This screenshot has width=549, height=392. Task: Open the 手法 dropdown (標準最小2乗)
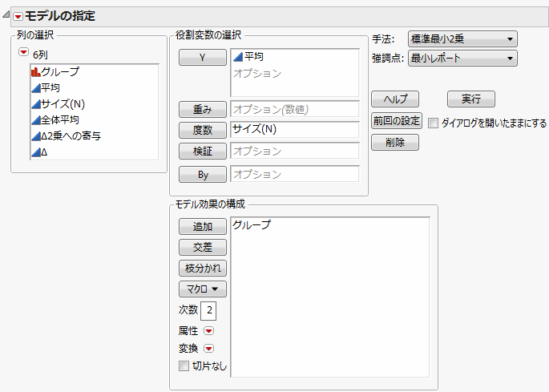(462, 38)
